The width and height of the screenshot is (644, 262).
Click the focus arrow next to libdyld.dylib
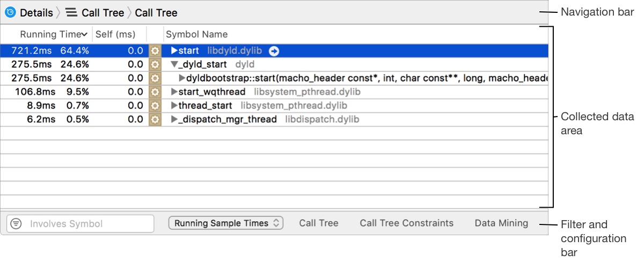coord(274,51)
